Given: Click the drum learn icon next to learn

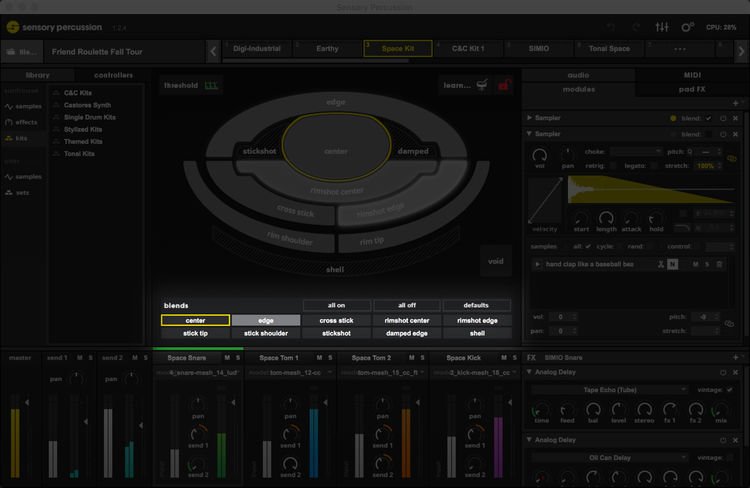Looking at the screenshot, I should pyautogui.click(x=482, y=85).
